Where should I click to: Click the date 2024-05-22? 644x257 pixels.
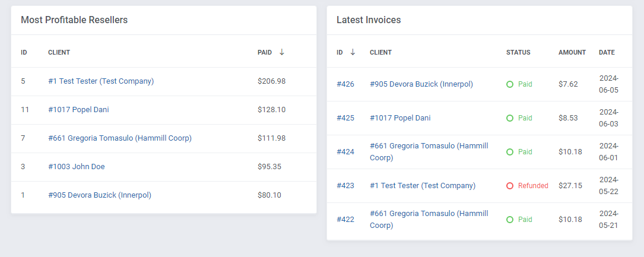point(608,186)
